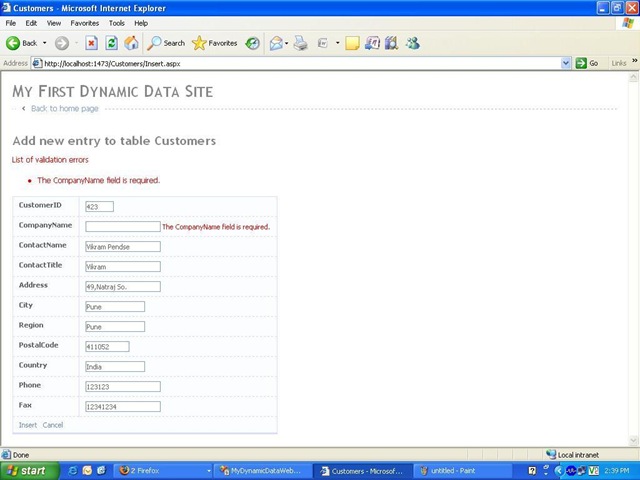Expand the Edit button dropdown arrow
Viewport: 640px width, 480px height.
[x=338, y=43]
